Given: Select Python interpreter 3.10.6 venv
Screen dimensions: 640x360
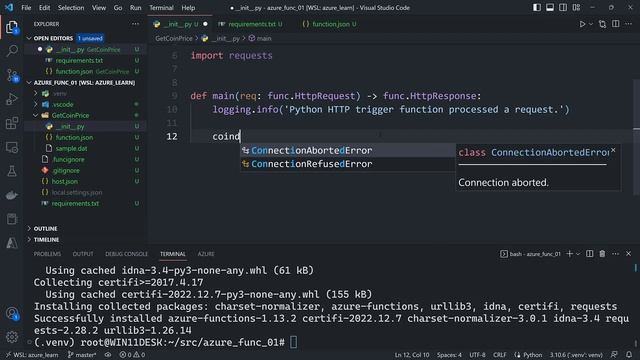Looking at the screenshot, I should tap(576, 355).
